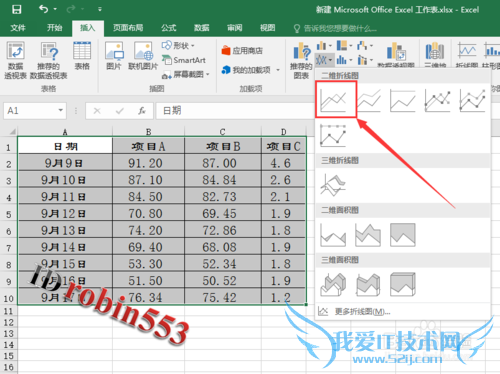Click 推荐的数据透视表 icon

(49, 60)
